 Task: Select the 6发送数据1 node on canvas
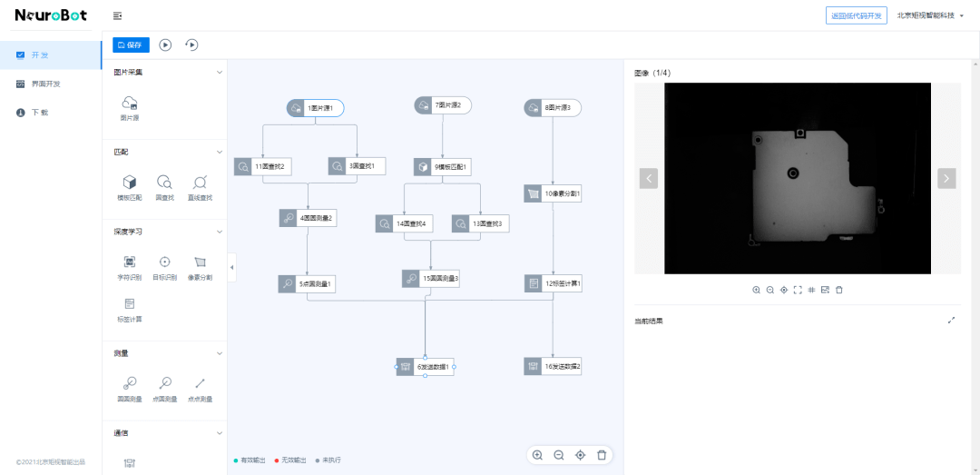pyautogui.click(x=425, y=367)
